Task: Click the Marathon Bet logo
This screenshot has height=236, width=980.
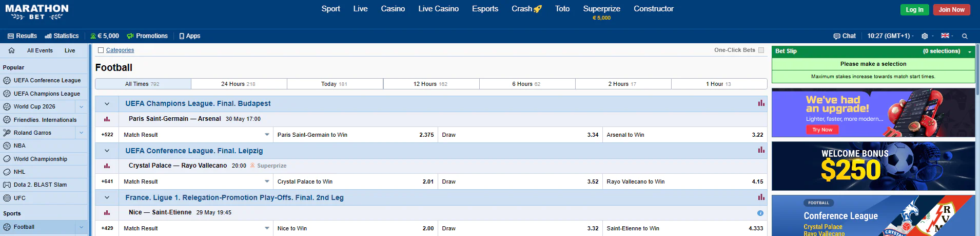Action: [x=37, y=12]
